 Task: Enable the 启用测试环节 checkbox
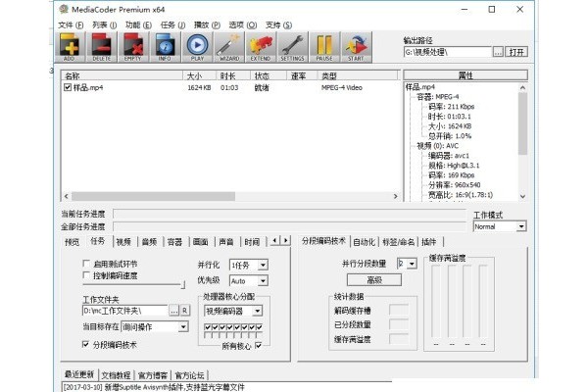pos(86,264)
